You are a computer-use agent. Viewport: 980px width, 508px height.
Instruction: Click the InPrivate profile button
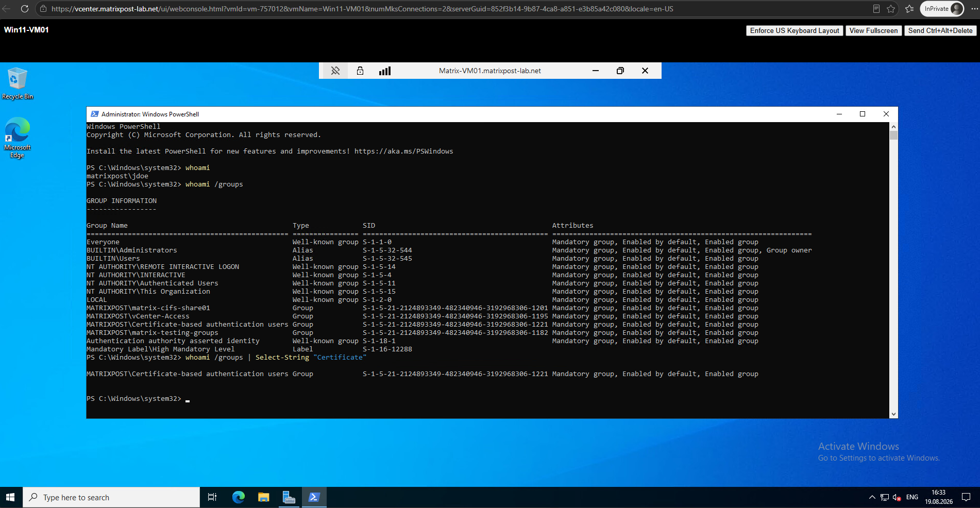click(942, 9)
